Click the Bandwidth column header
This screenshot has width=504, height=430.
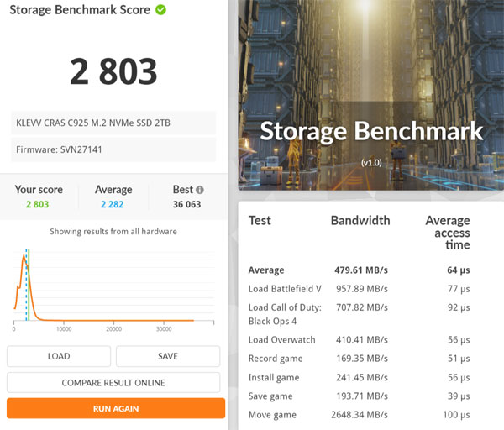360,221
